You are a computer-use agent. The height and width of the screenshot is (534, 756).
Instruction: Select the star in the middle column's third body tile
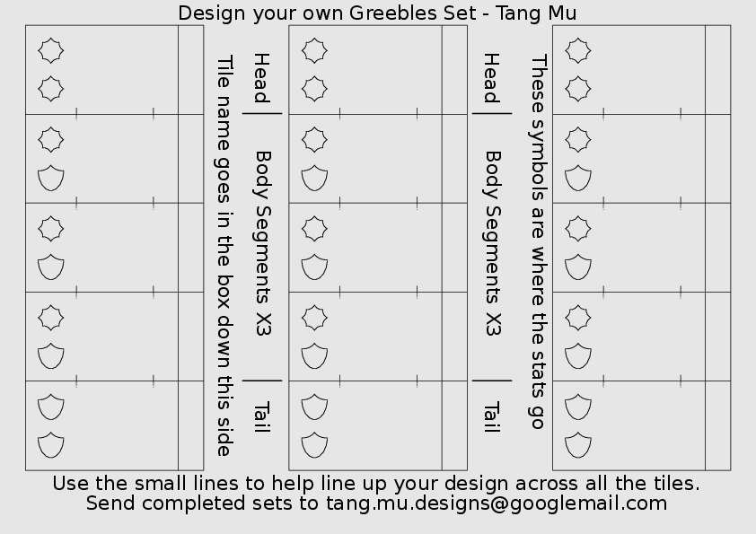(x=314, y=317)
